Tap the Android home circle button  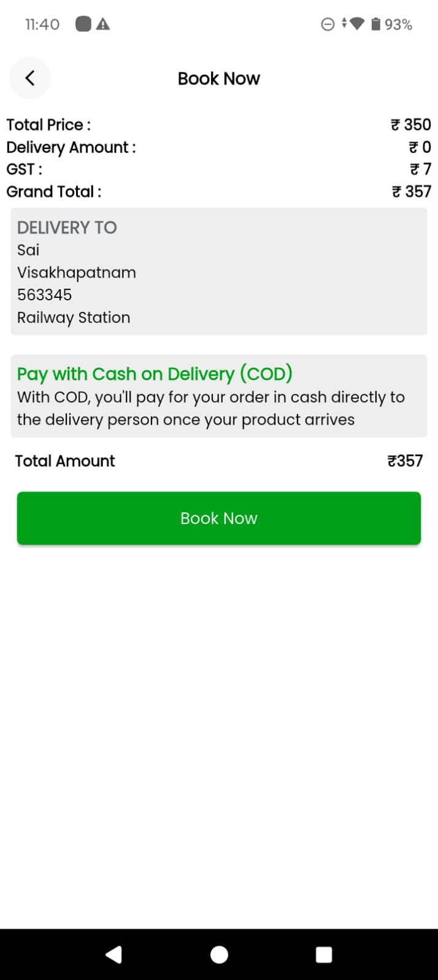(219, 954)
